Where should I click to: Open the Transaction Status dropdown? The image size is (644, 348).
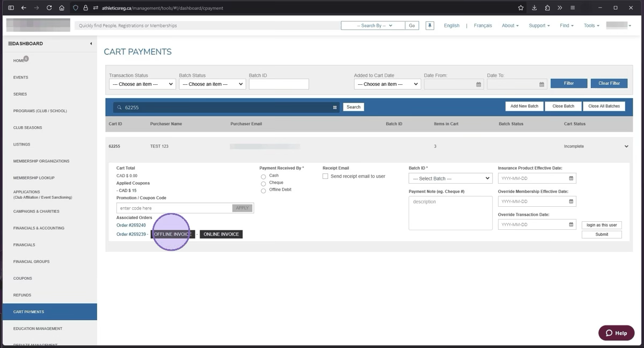[x=142, y=84]
